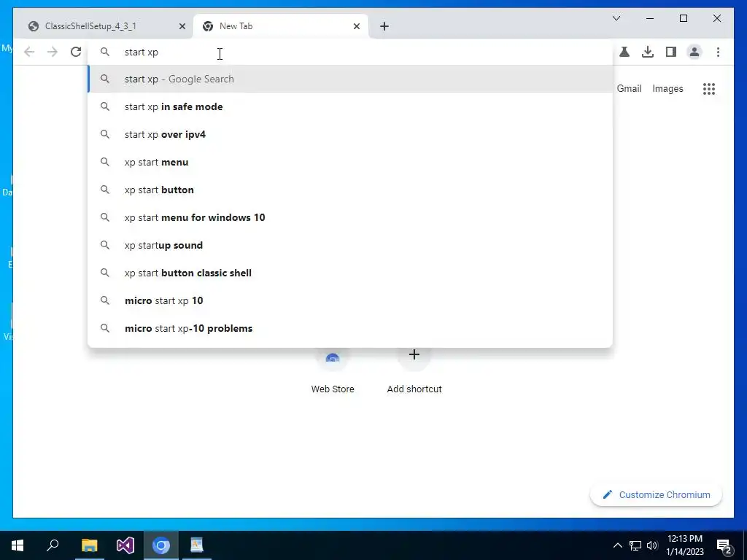The height and width of the screenshot is (560, 747).
Task: Pick the 'xp start button' suggestion
Action: tap(350, 190)
